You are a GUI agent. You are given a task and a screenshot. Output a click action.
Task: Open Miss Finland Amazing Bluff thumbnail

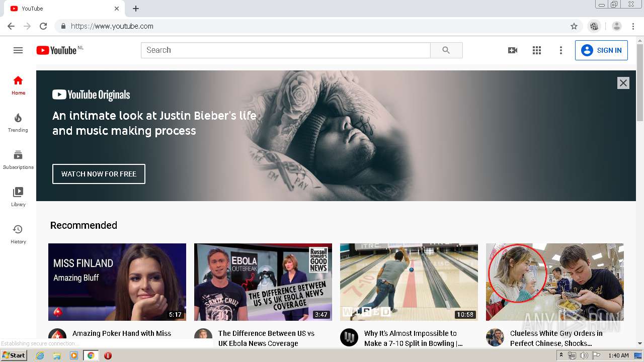coord(117,282)
